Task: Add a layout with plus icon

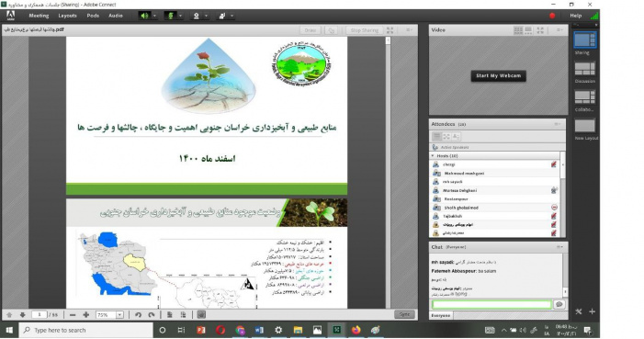Action: coord(592,311)
